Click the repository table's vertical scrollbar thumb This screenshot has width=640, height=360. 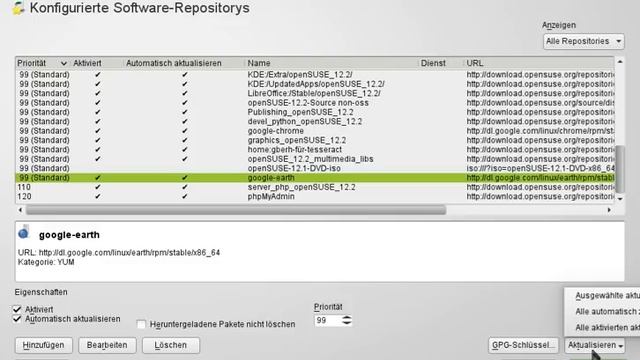[x=620, y=169]
